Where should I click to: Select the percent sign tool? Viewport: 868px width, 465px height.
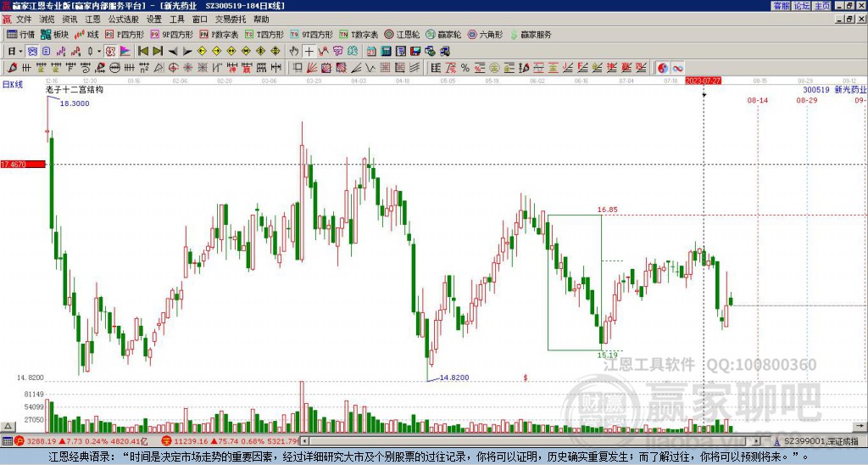coord(465,68)
